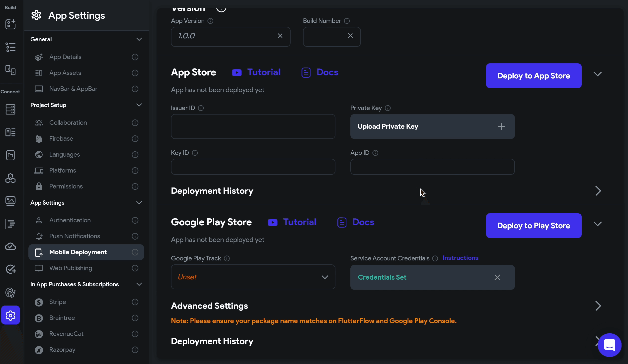Open the Google Play Store Instructions link

point(460,258)
